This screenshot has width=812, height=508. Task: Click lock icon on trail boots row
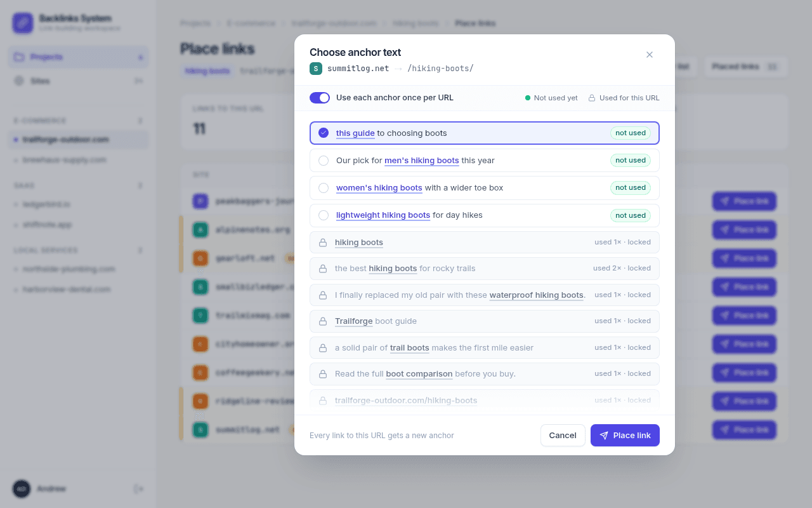coord(323,348)
